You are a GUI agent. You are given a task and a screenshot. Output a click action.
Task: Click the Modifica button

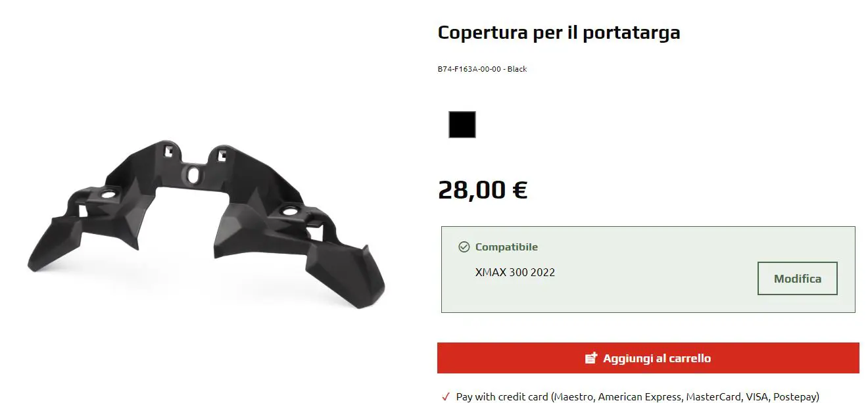[x=798, y=279]
